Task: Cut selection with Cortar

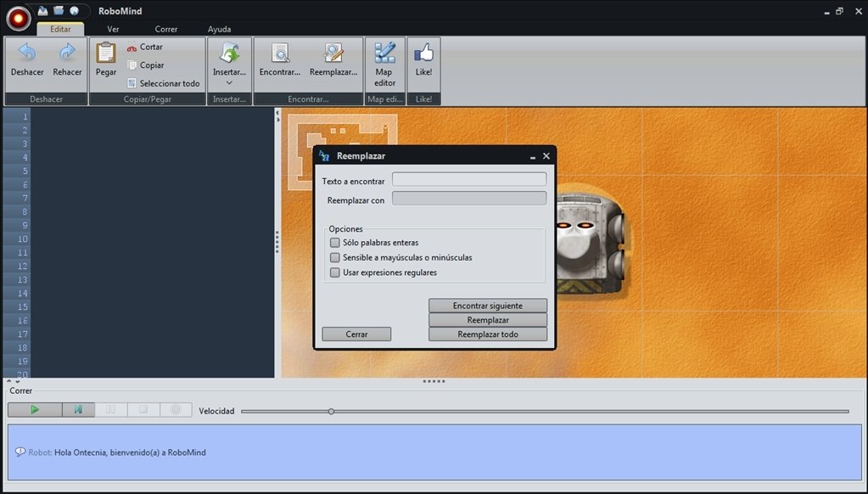Action: coord(144,47)
